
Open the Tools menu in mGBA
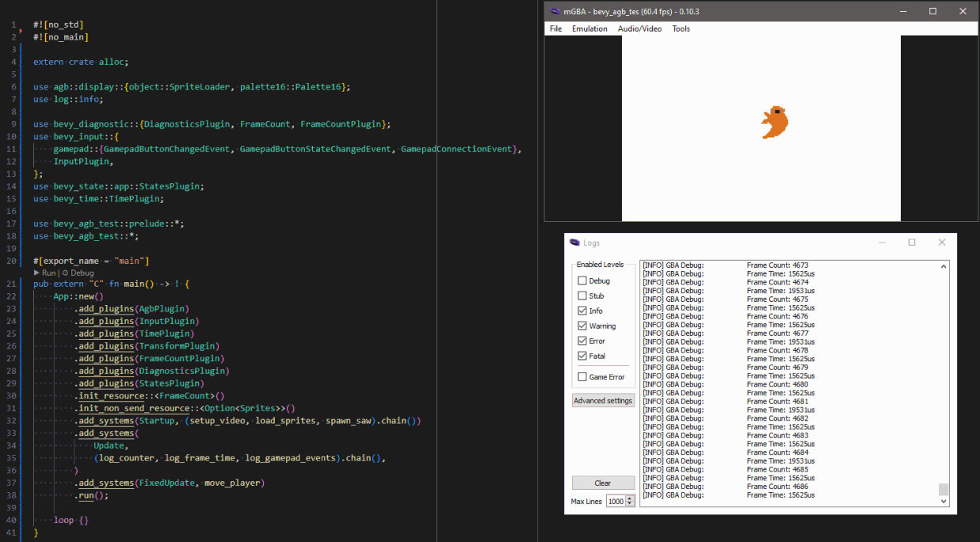click(x=681, y=29)
